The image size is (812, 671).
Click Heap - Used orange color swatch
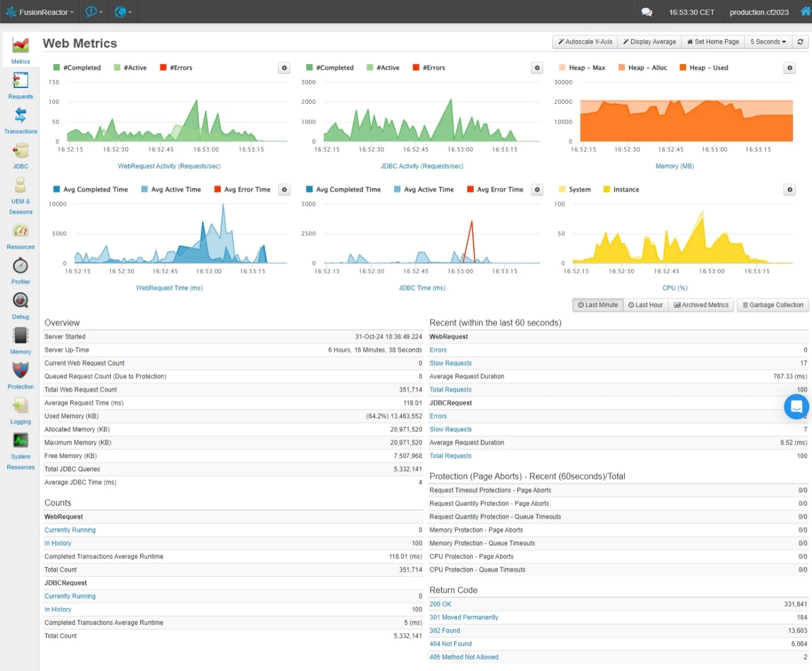(683, 67)
